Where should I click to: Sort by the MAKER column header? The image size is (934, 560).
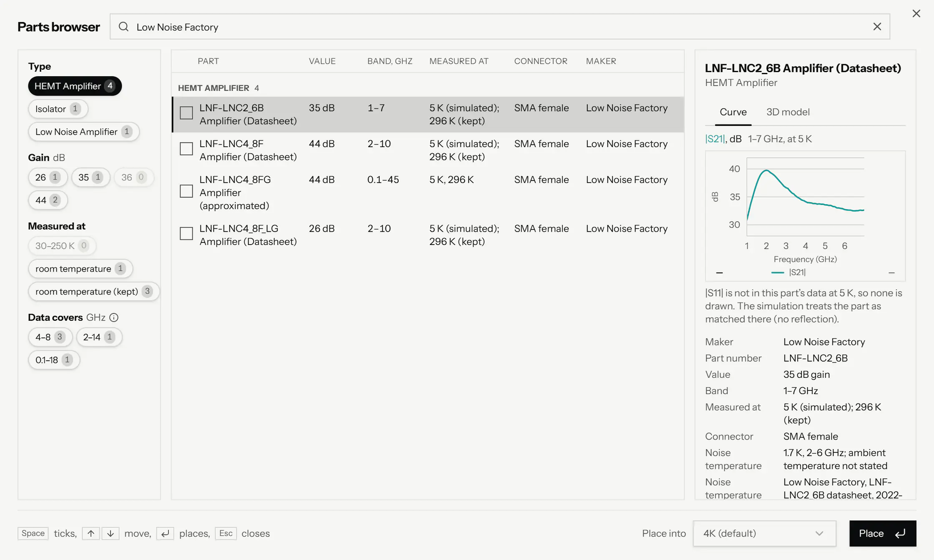coord(601,61)
